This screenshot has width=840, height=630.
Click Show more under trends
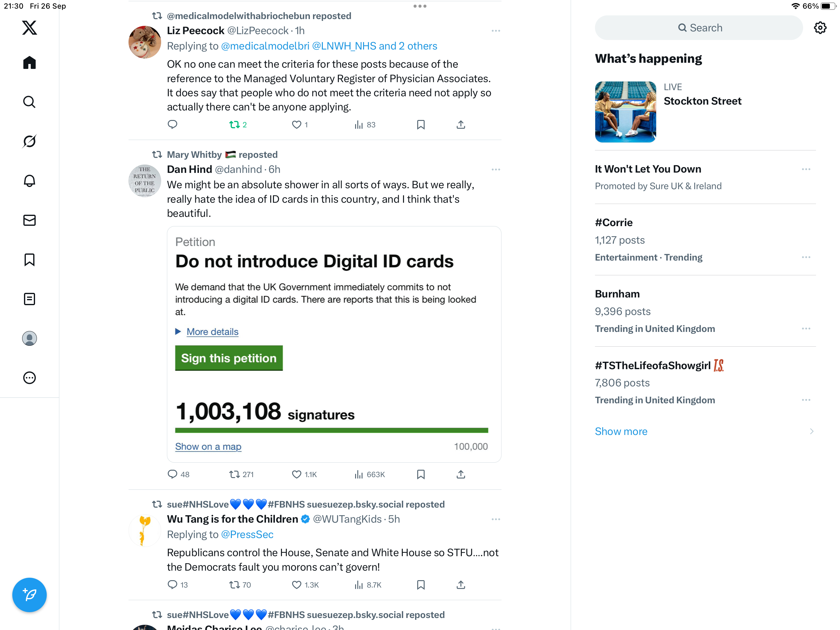point(621,431)
